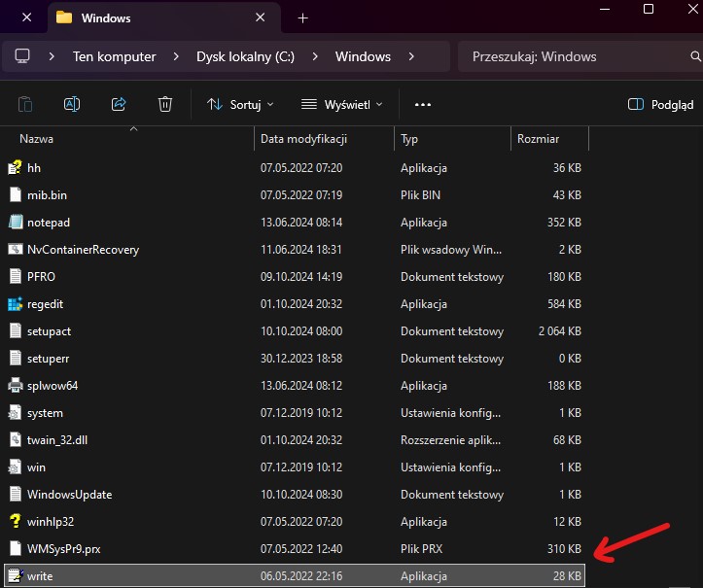Click the regedit file name
The image size is (703, 588).
pos(45,304)
